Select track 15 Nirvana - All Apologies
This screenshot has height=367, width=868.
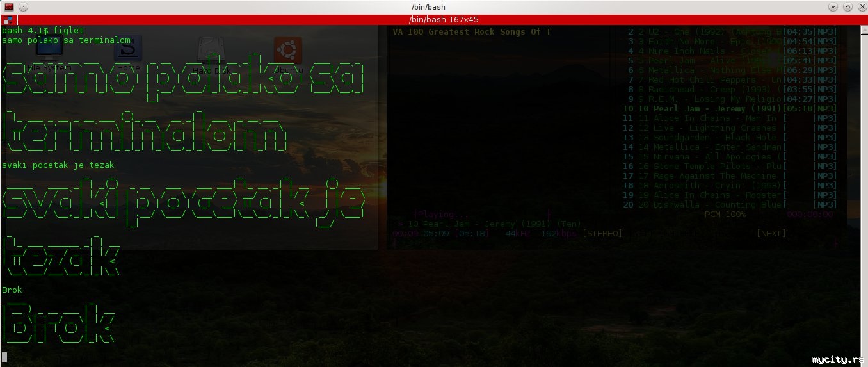pos(728,156)
